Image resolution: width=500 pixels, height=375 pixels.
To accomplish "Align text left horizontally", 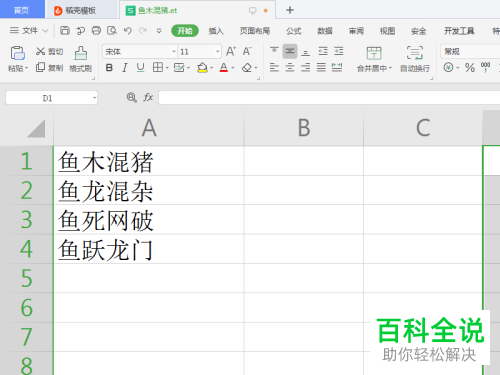I will [274, 68].
